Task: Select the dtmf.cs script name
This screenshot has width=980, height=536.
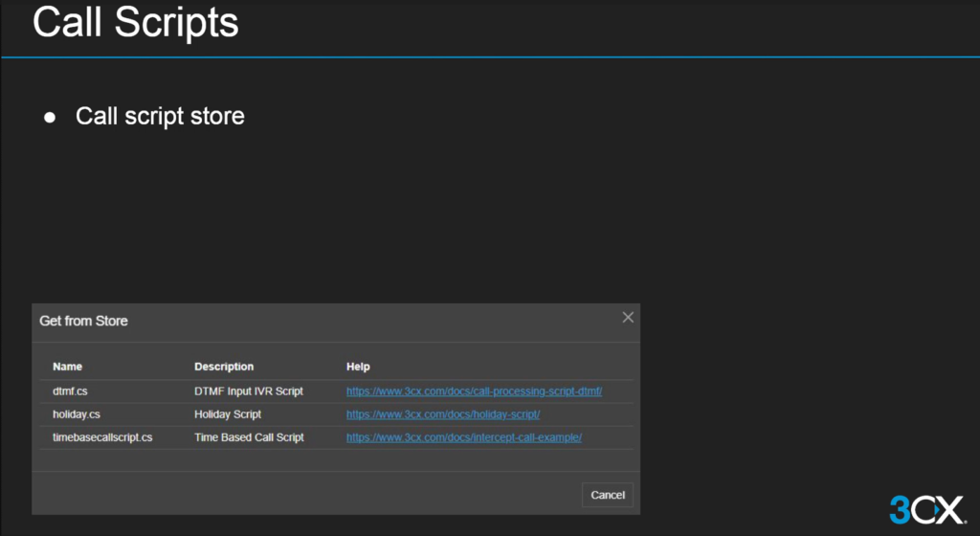Action: point(70,391)
